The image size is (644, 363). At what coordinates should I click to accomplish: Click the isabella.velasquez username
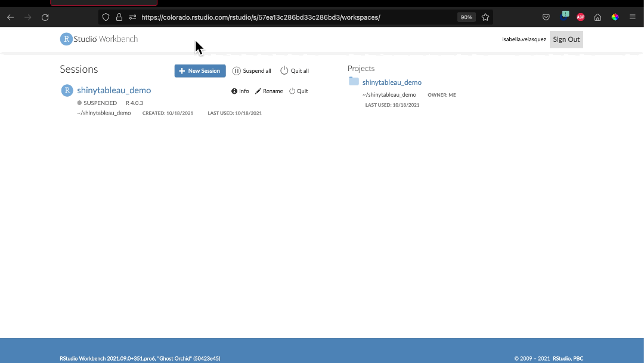point(524,39)
